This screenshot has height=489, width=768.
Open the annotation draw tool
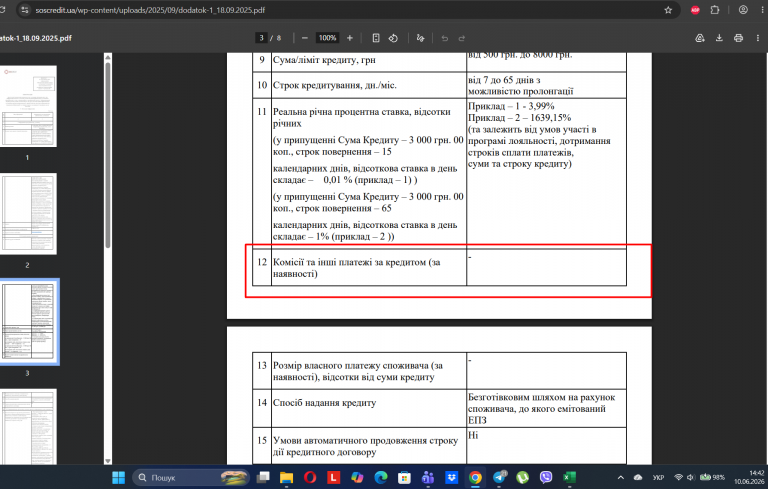click(x=420, y=38)
